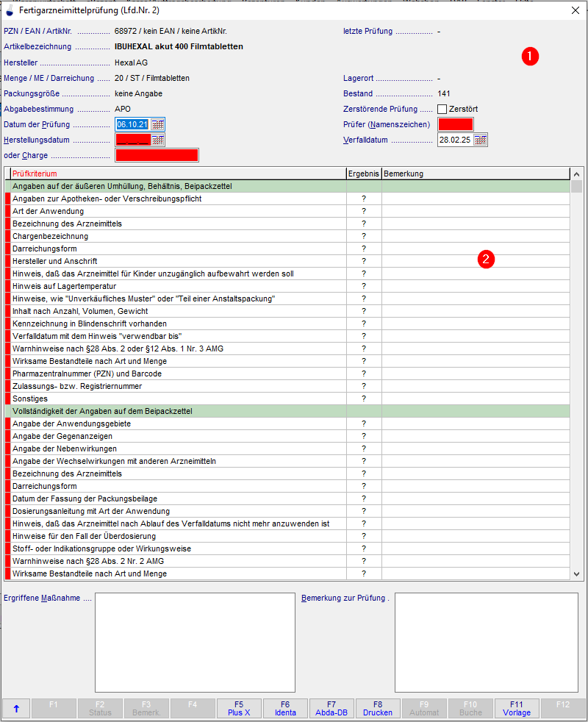
Task: Click the 'oder Charge' field label
Action: [26, 156]
